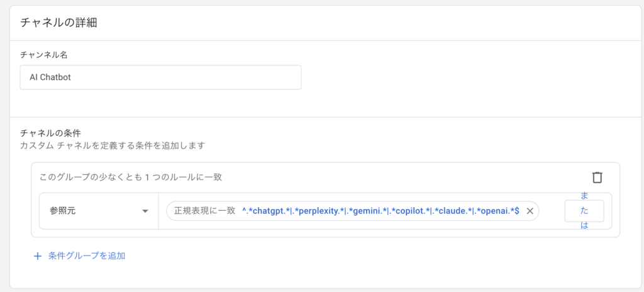
Task: Click the チャネルの条件 section heading
Action: pos(51,133)
